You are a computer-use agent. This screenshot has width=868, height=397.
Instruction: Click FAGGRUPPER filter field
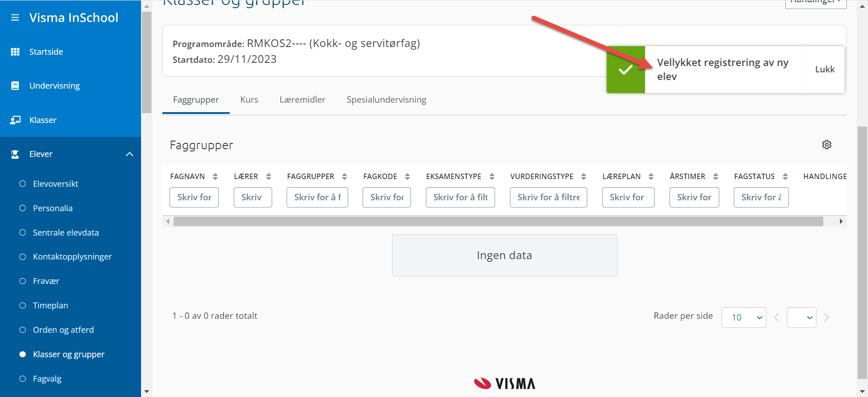[x=317, y=198]
